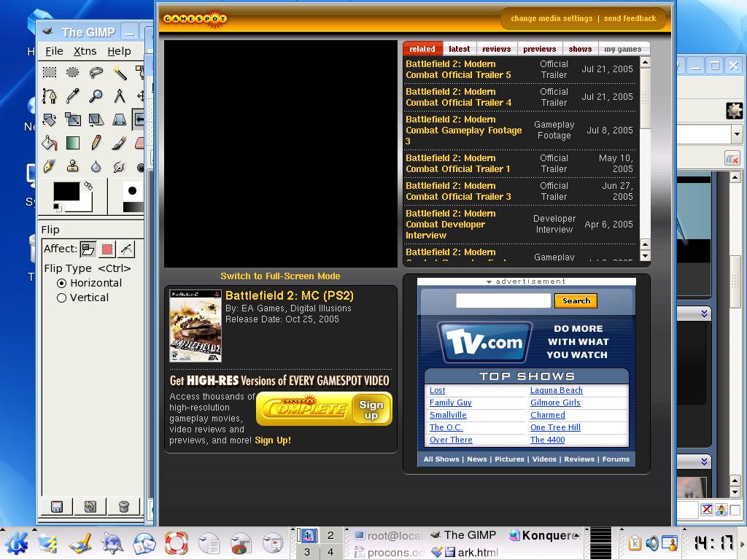This screenshot has width=747, height=560.
Task: Open the Xtns menu in GIMP
Action: (85, 51)
